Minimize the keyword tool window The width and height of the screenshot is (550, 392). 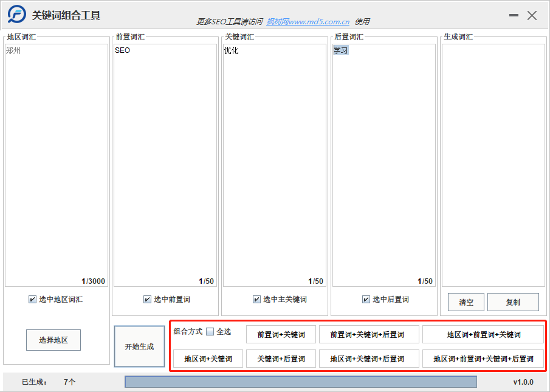(514, 15)
